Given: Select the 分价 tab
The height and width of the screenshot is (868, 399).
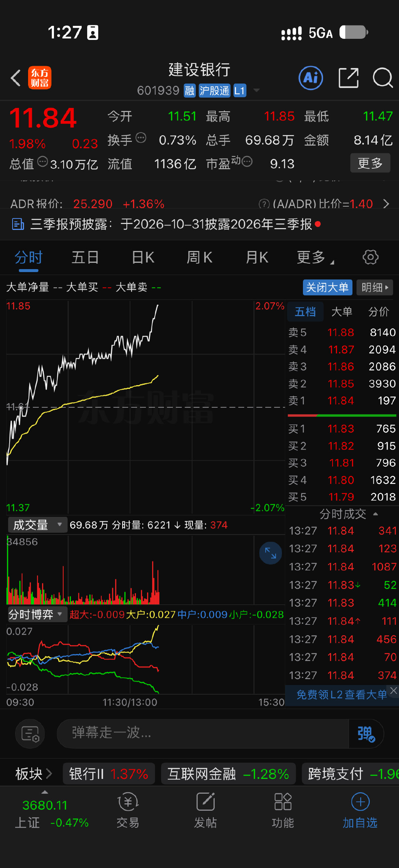Looking at the screenshot, I should 379,312.
